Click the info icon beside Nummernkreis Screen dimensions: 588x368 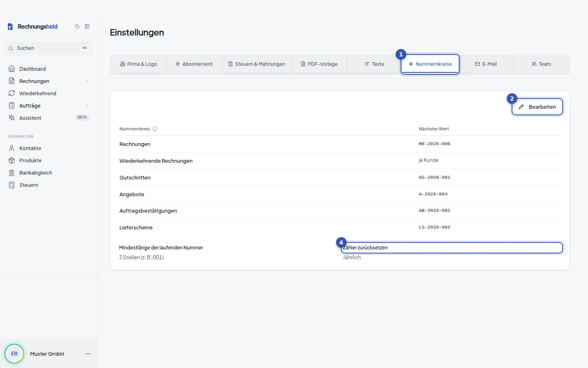(x=155, y=129)
